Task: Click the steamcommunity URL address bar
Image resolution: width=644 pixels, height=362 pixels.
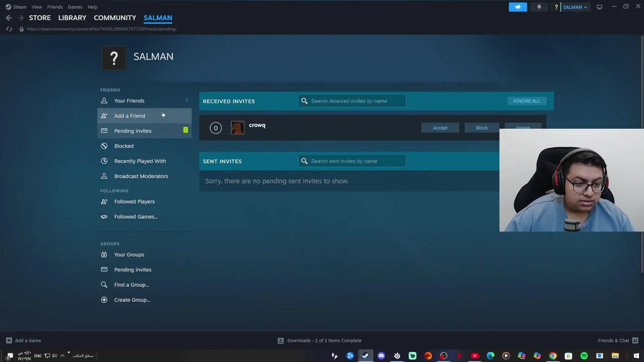Action: tap(102, 29)
